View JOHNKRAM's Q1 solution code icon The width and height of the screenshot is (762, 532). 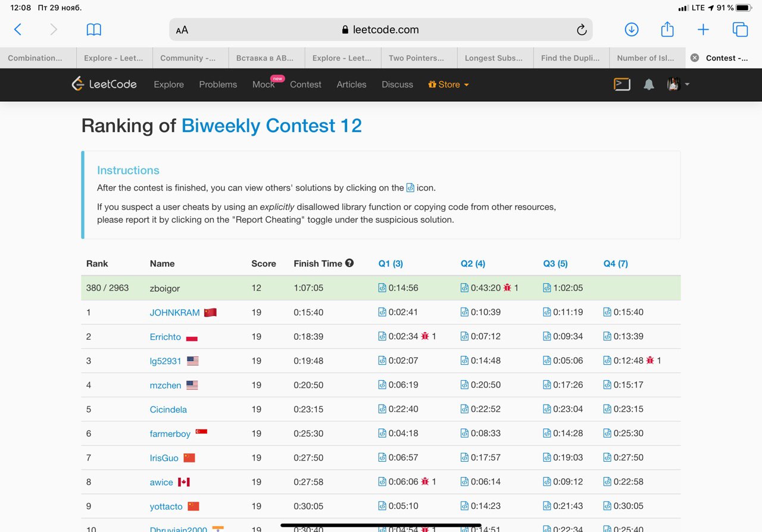[x=382, y=312]
